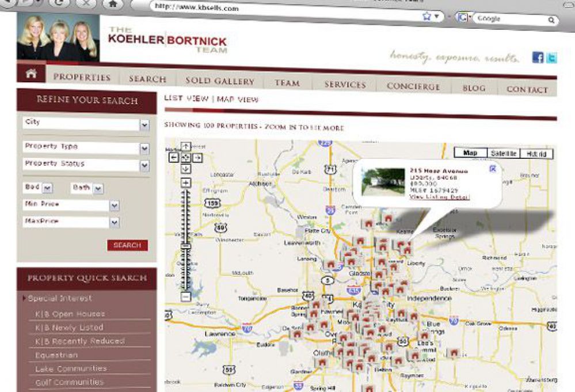Click the team photo of three women
Screen dimensions: 575x392
point(58,37)
